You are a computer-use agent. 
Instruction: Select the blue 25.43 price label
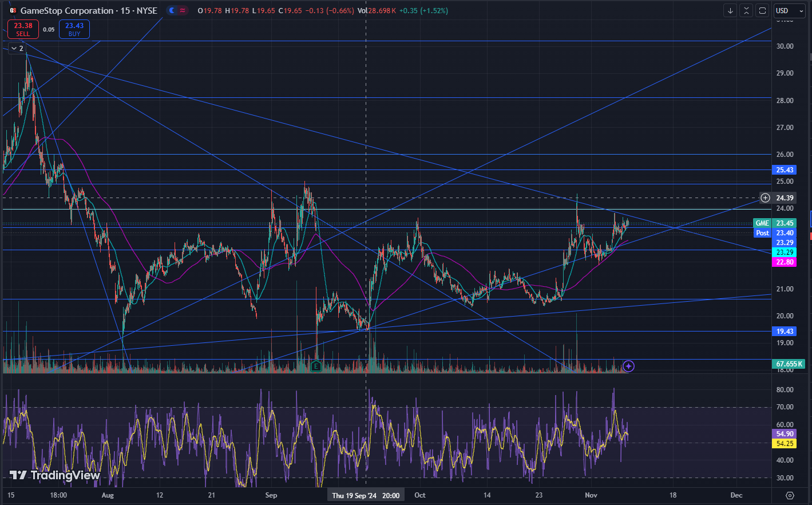[x=784, y=170]
